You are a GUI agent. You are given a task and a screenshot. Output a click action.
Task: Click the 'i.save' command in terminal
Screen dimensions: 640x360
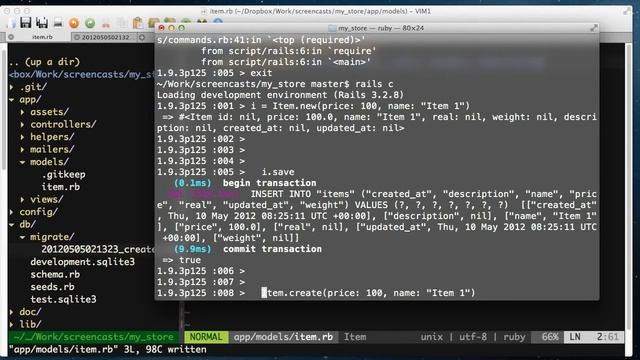click(278, 172)
